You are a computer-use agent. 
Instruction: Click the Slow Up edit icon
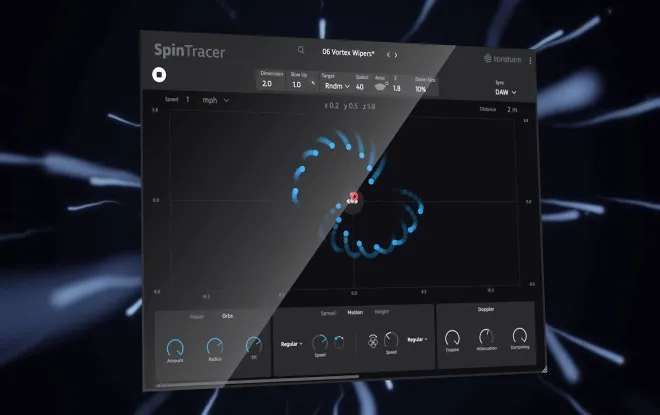coord(313,83)
